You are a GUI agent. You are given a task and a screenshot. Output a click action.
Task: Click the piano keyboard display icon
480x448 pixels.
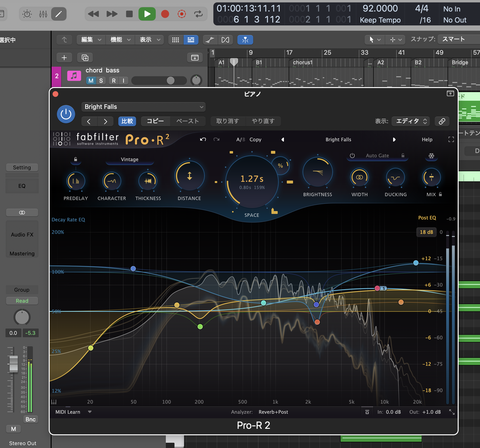(54, 402)
